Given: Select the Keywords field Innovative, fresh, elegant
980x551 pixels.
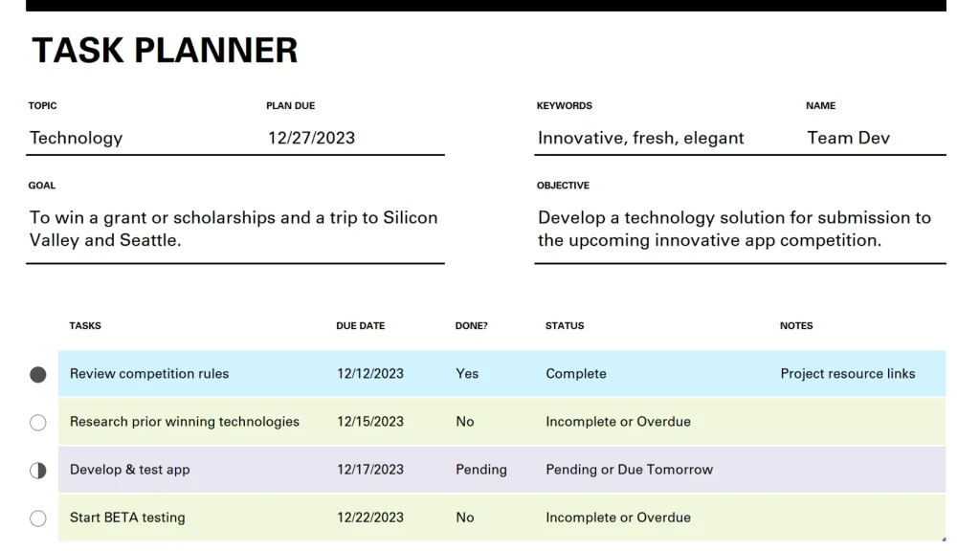Looking at the screenshot, I should pos(640,138).
